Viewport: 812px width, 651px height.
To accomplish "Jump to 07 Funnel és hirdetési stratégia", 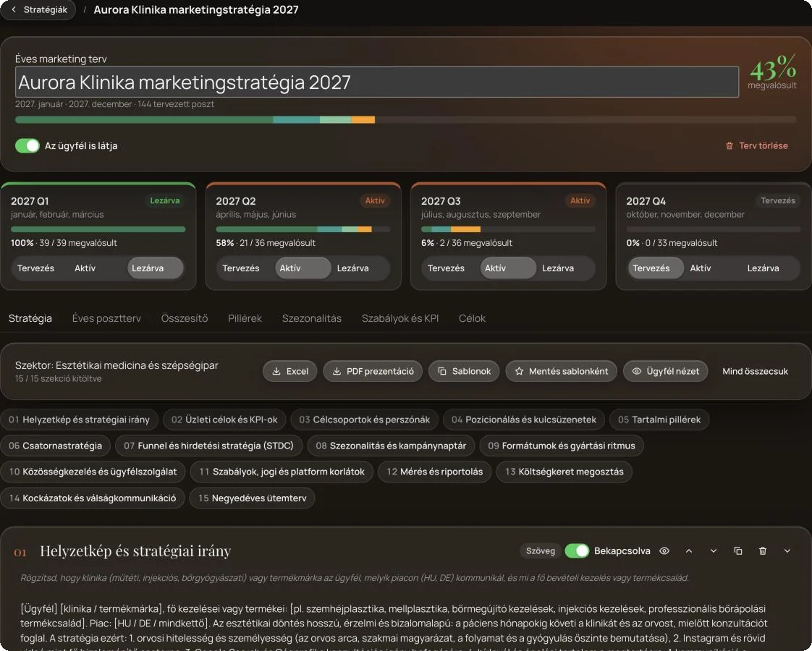I will pos(208,446).
